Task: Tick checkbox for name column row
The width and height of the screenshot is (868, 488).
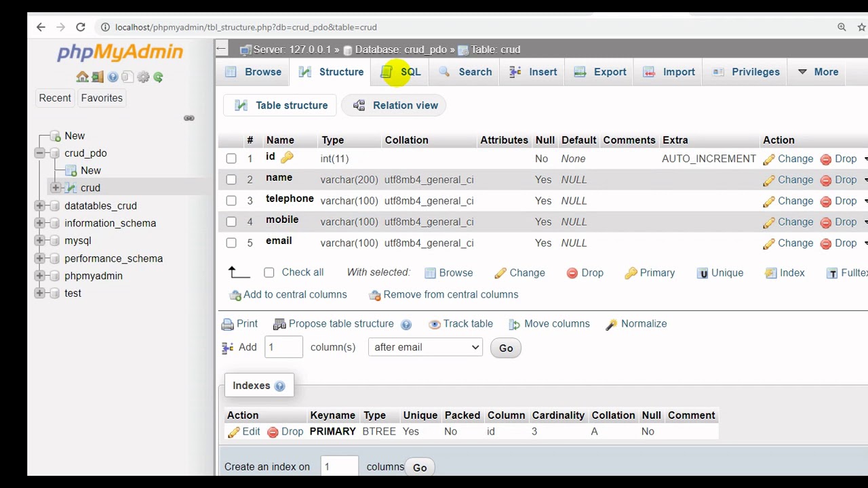Action: (x=231, y=180)
